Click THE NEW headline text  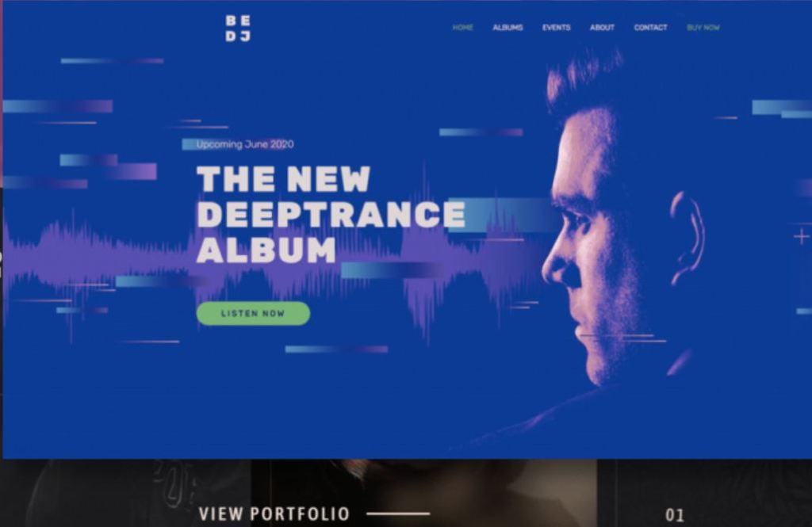point(284,179)
